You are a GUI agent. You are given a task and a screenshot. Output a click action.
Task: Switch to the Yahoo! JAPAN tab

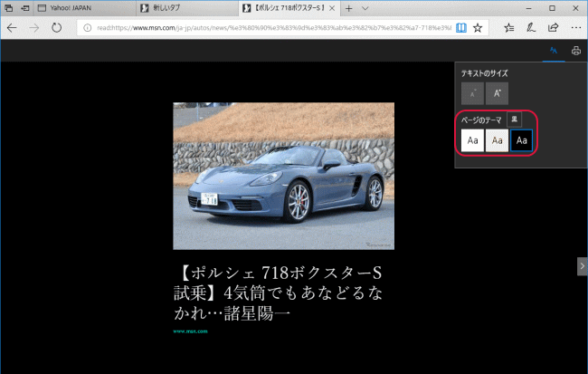[x=85, y=8]
